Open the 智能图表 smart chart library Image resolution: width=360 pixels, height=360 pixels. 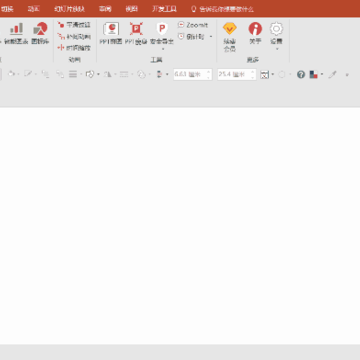pyautogui.click(x=16, y=34)
